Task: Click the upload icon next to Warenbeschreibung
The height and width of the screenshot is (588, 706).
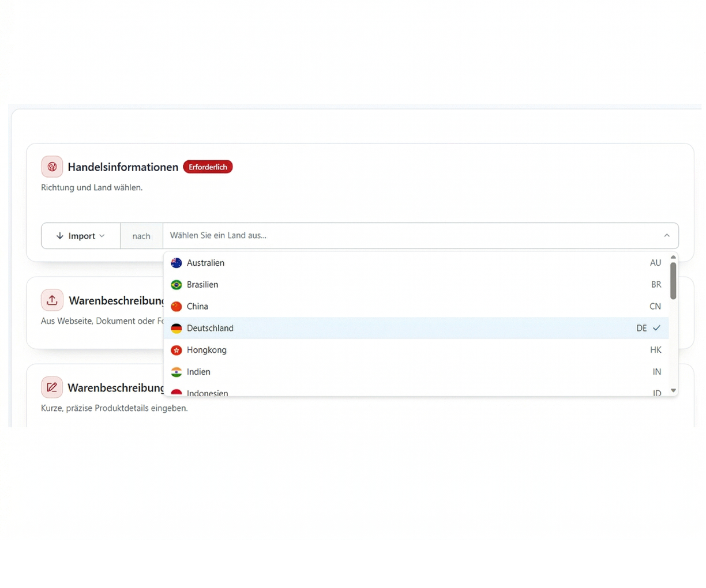Action: 52,300
